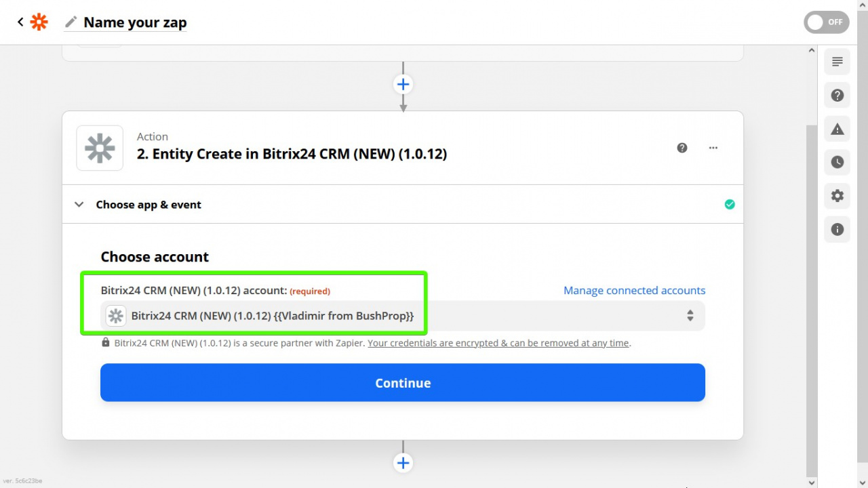
Task: Click the pencil edit name icon
Action: pos(71,22)
